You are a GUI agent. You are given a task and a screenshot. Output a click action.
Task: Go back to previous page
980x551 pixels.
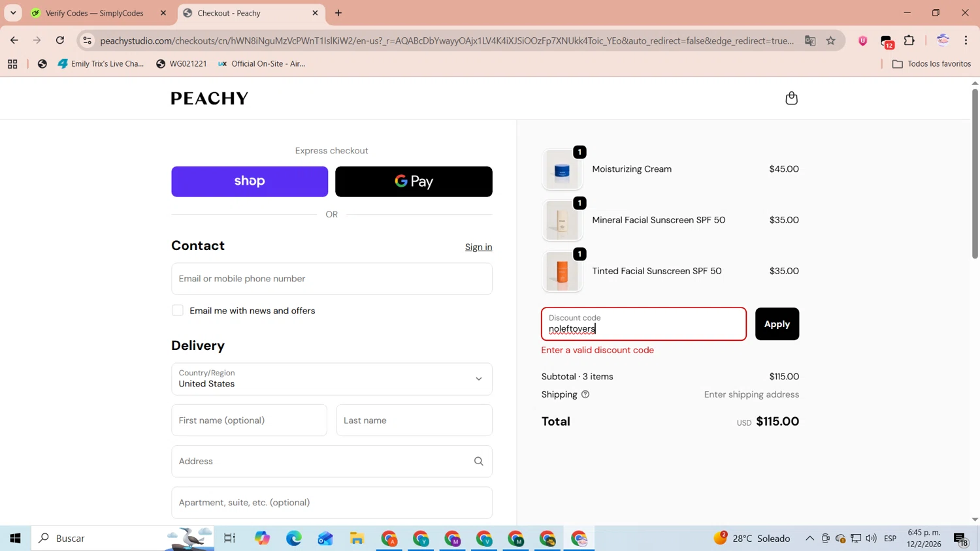pos(14,40)
